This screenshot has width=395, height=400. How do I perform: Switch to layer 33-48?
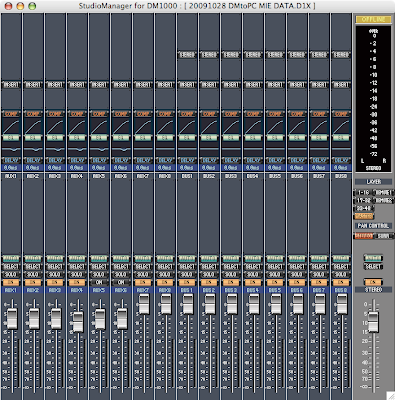click(363, 208)
